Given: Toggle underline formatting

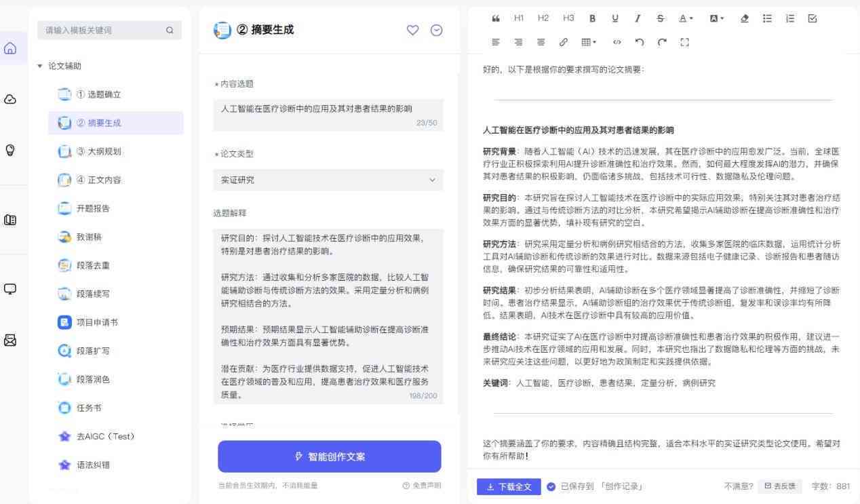Looking at the screenshot, I should click(x=615, y=18).
